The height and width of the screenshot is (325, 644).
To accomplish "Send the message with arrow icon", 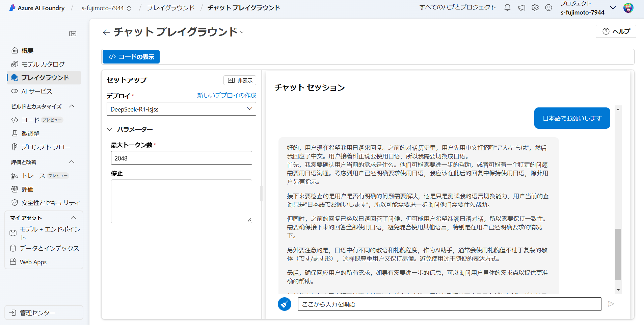I will pyautogui.click(x=611, y=304).
